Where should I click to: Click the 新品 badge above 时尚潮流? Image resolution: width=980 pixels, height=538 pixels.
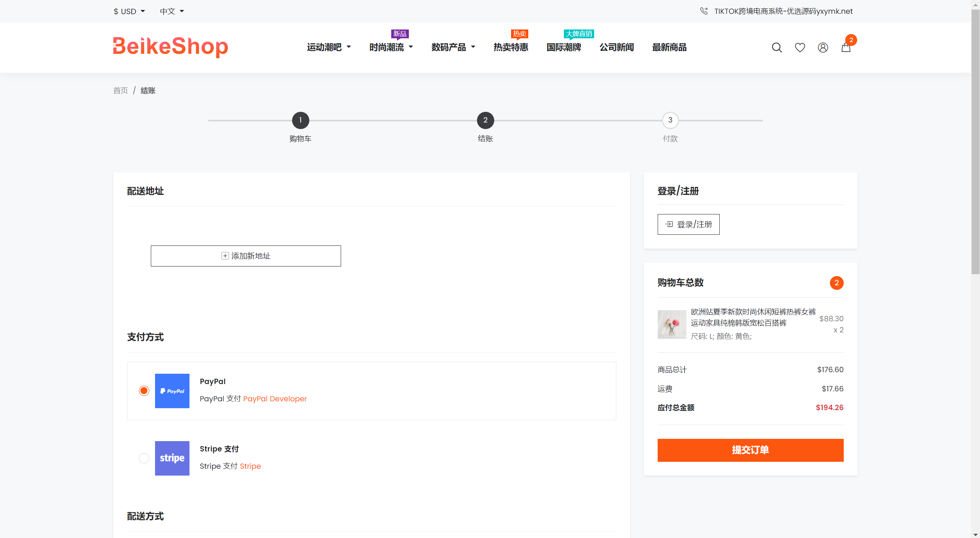[x=400, y=34]
